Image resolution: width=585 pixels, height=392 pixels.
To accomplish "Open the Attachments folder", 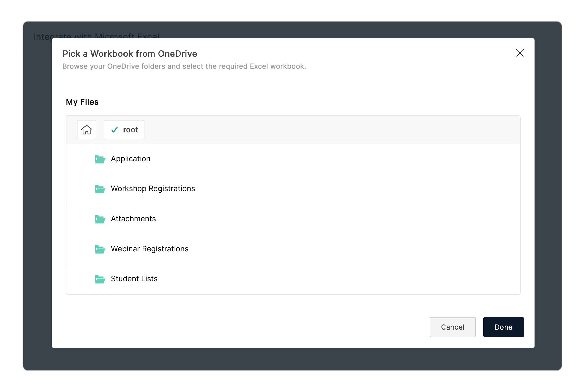I will (x=133, y=219).
